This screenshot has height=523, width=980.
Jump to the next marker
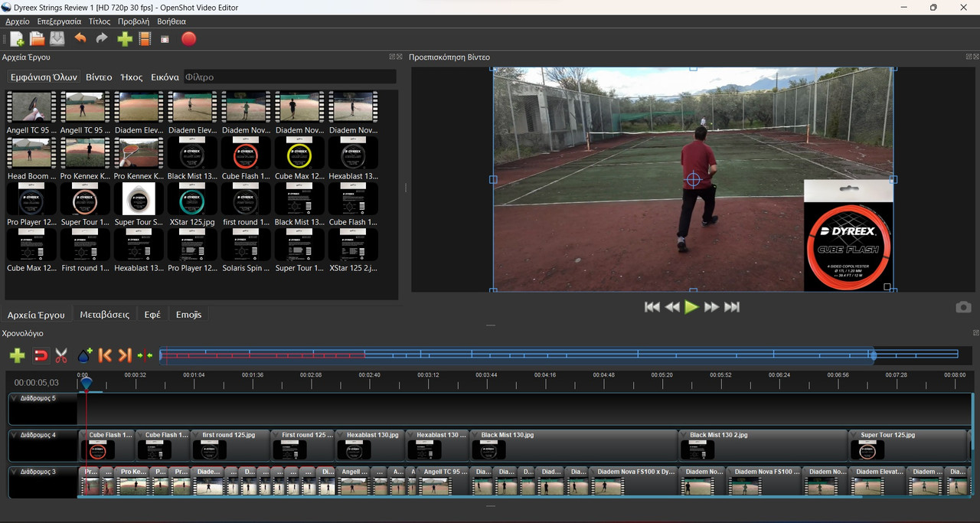tap(125, 355)
